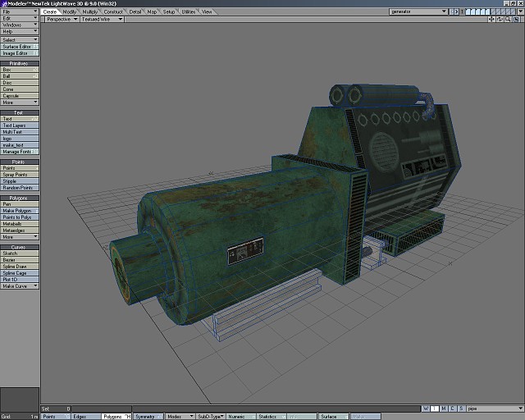
Task: Activate the second layer slot button
Action: [473, 11]
